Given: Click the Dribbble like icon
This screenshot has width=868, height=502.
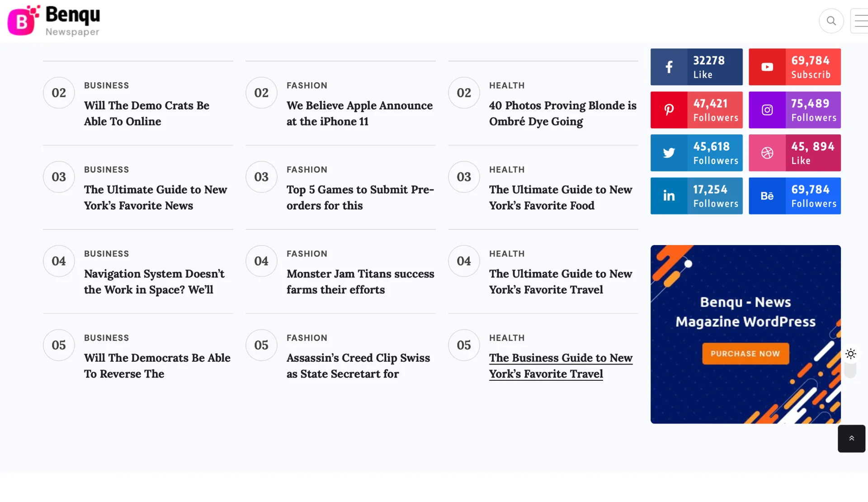Looking at the screenshot, I should pos(767,153).
